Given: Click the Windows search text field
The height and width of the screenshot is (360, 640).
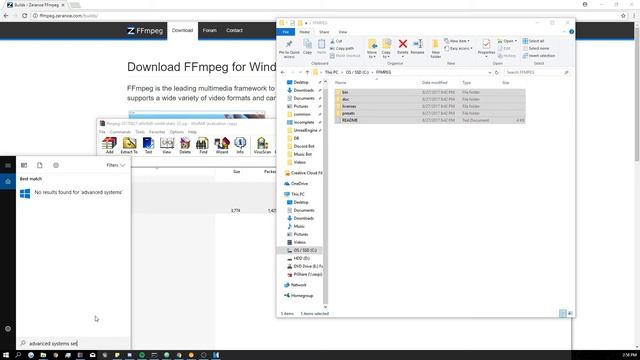Looking at the screenshot, I should point(73,343).
